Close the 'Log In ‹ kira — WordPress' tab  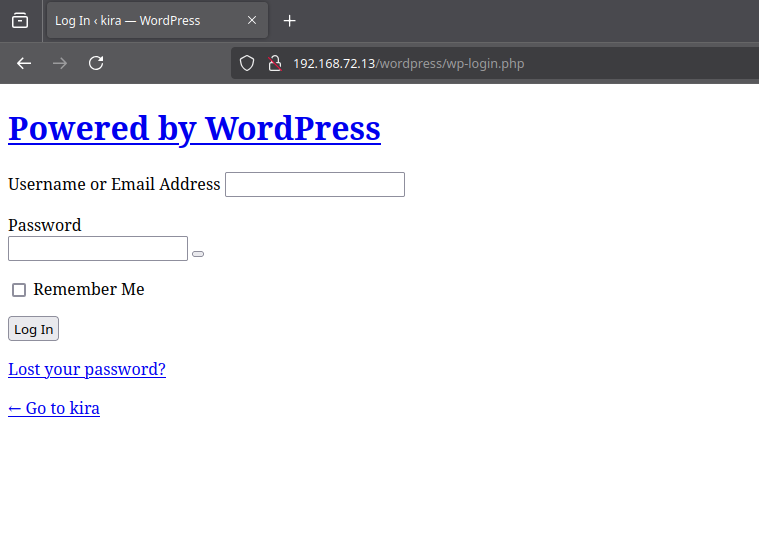(x=252, y=20)
